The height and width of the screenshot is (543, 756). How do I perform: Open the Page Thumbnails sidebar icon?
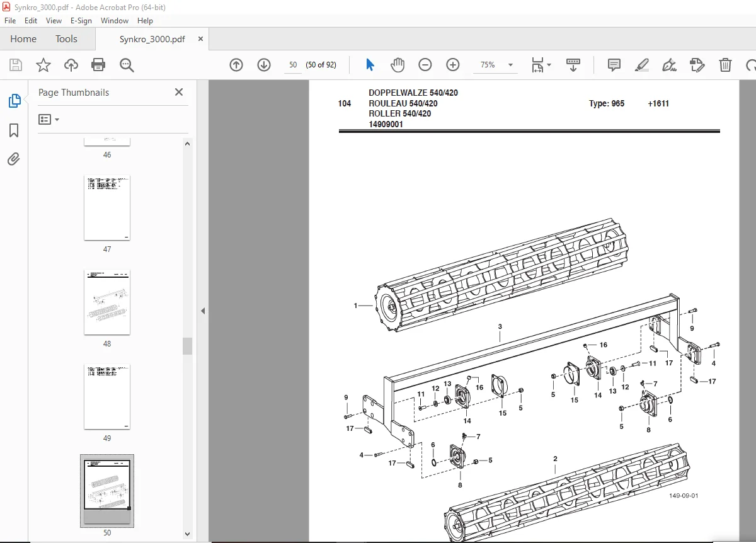point(14,101)
